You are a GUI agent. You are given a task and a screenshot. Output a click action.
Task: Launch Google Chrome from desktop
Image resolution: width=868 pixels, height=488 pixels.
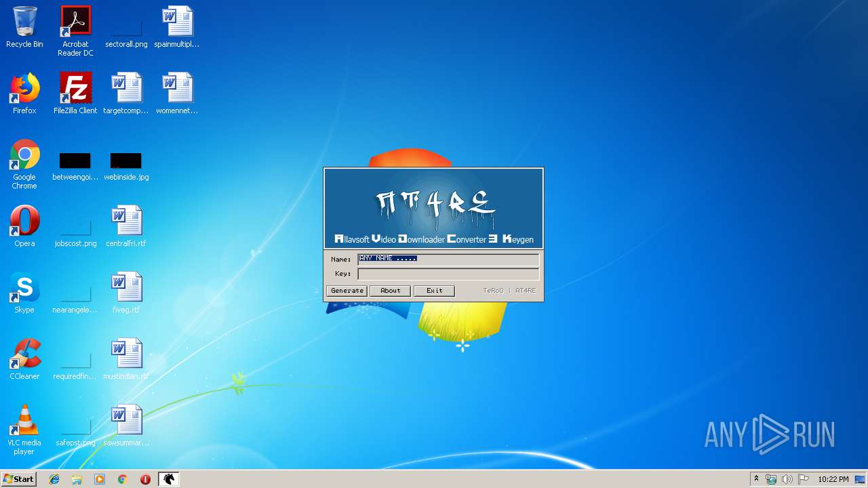[24, 164]
